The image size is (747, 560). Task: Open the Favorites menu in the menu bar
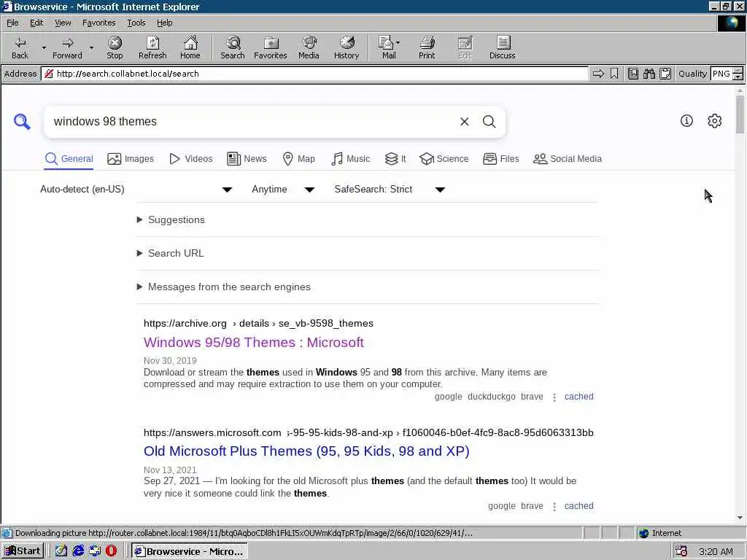(98, 23)
